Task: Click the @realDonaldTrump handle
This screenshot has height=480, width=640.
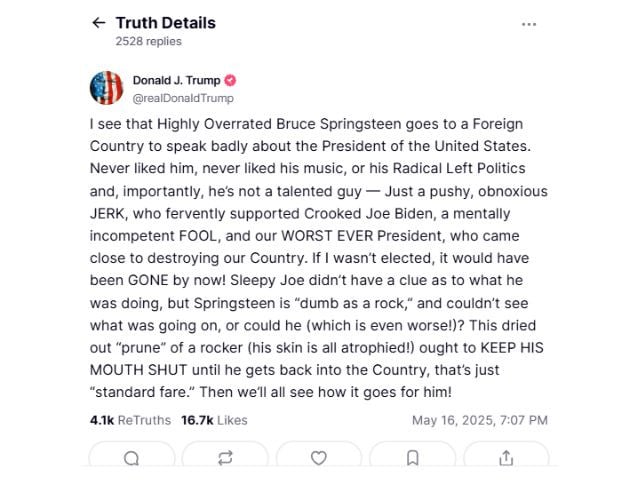Action: (183, 98)
